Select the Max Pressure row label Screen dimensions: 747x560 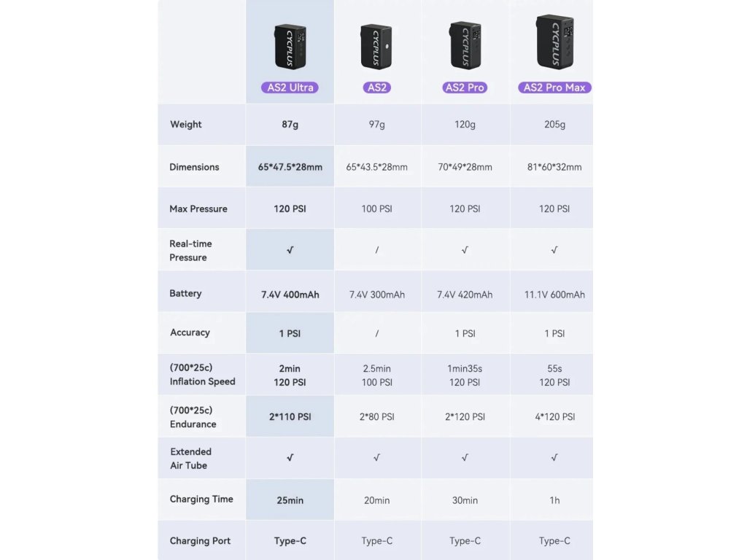coord(198,209)
